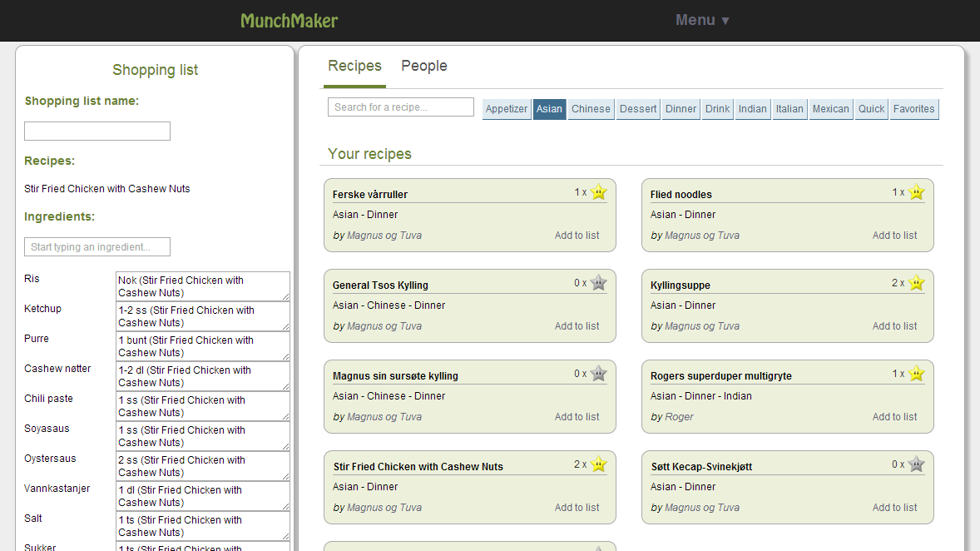
Task: Edit the Salt amount text box
Action: (203, 527)
